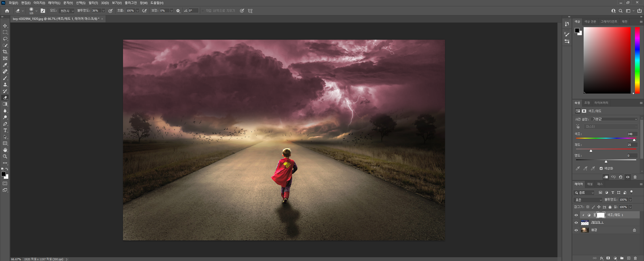The height and width of the screenshot is (261, 644).
Task: Switch to the 패스 tab
Action: pos(600,184)
